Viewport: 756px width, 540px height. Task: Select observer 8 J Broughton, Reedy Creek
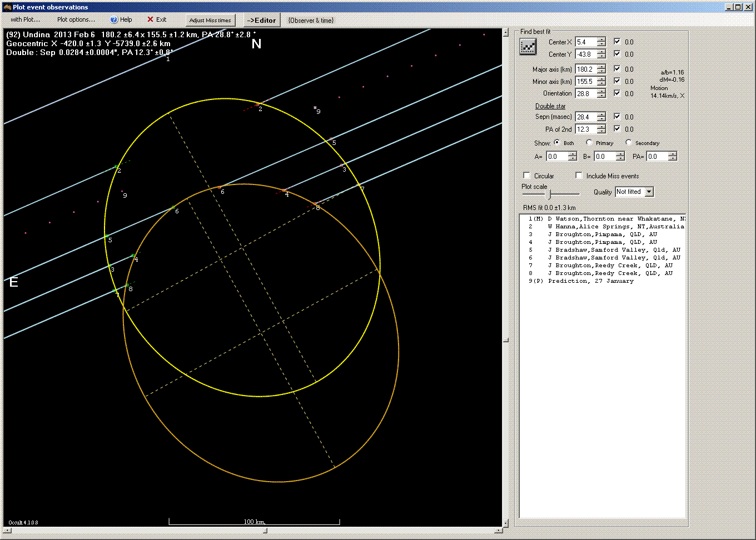603,273
